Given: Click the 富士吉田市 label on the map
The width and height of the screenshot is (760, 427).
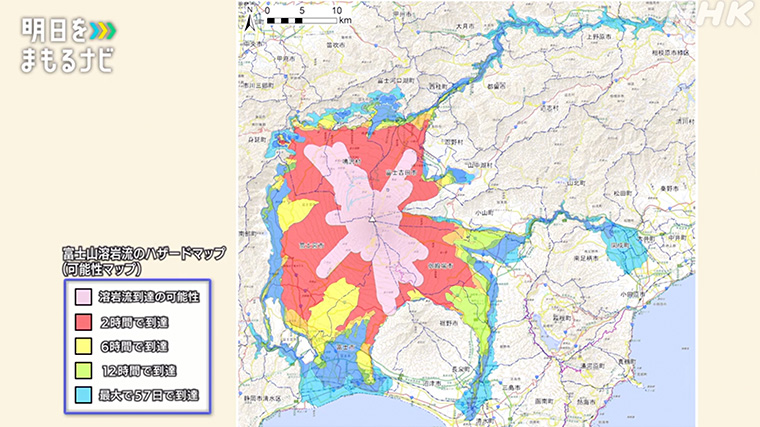Looking at the screenshot, I should (402, 172).
